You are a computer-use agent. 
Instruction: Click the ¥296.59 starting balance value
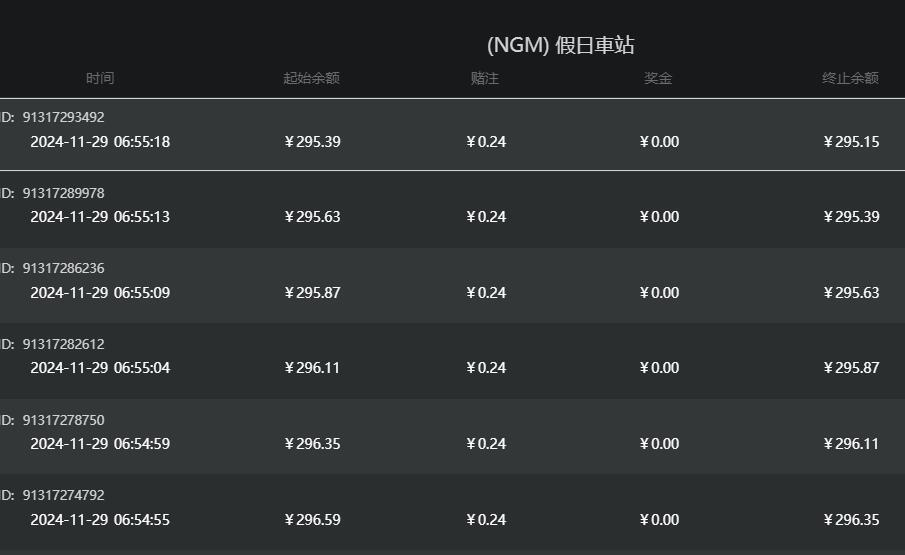pyautogui.click(x=312, y=520)
